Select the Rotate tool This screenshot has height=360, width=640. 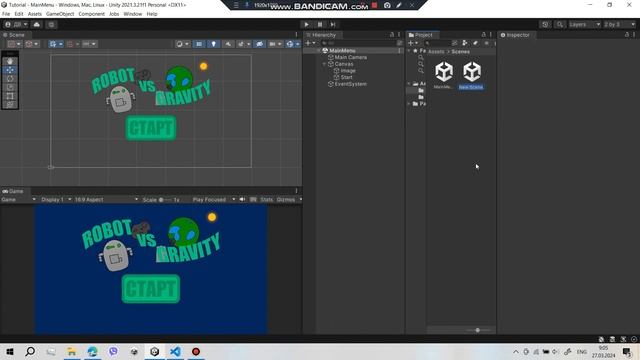click(10, 78)
